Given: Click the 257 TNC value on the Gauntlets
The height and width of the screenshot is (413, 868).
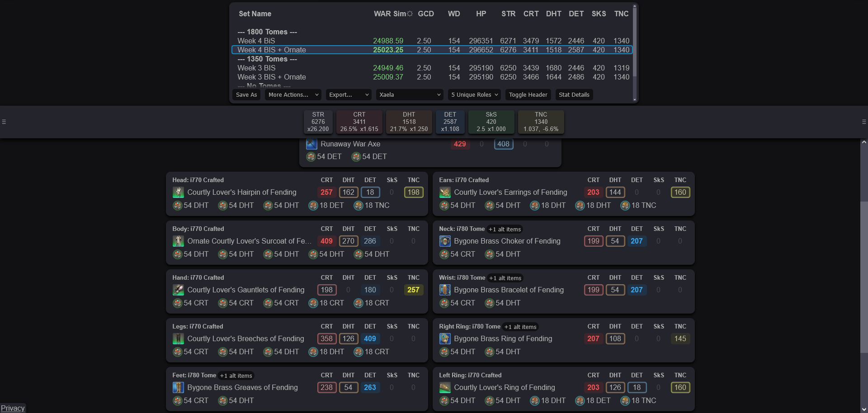Looking at the screenshot, I should (x=413, y=290).
